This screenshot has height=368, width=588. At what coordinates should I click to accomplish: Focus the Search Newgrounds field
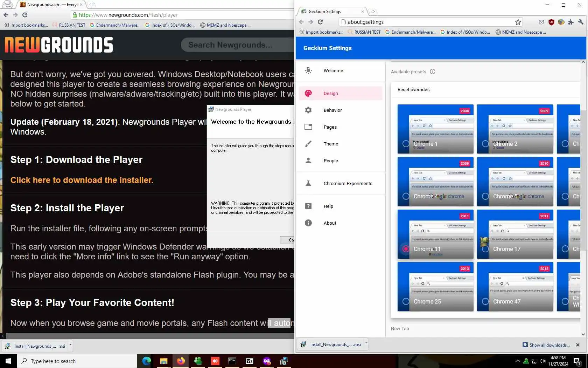237,45
